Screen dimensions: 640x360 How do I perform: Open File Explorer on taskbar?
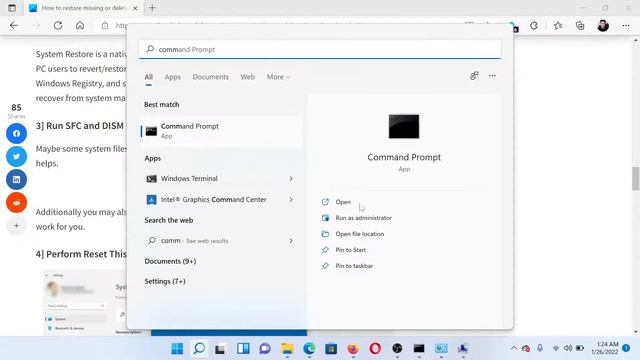287,349
